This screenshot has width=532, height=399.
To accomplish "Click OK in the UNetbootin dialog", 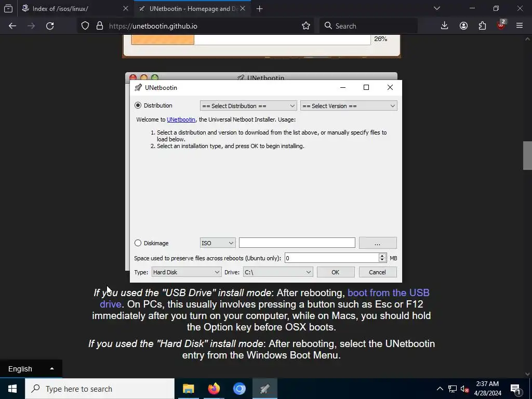I will point(336,272).
